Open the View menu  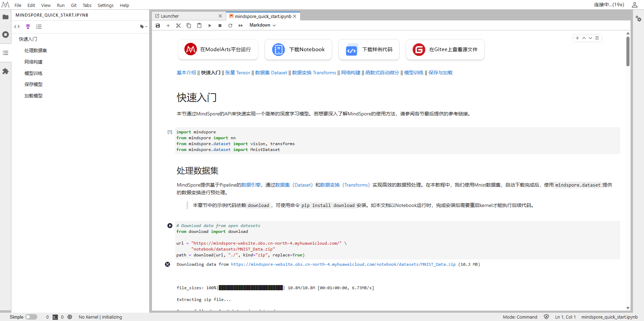[x=46, y=5]
